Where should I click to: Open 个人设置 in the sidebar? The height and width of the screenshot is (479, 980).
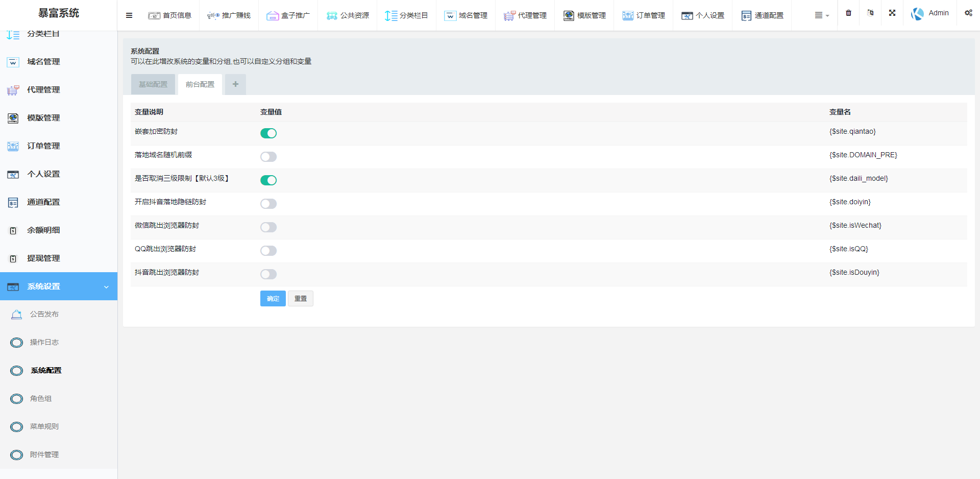pos(59,174)
